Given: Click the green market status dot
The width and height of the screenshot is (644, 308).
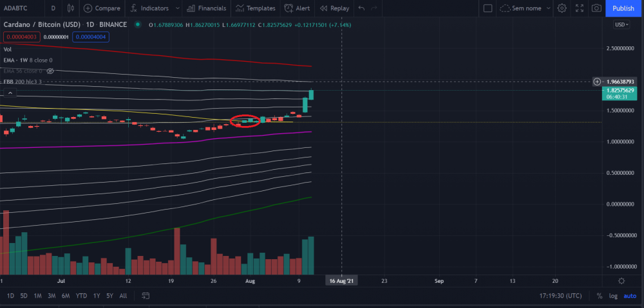Looking at the screenshot, I should 138,24.
